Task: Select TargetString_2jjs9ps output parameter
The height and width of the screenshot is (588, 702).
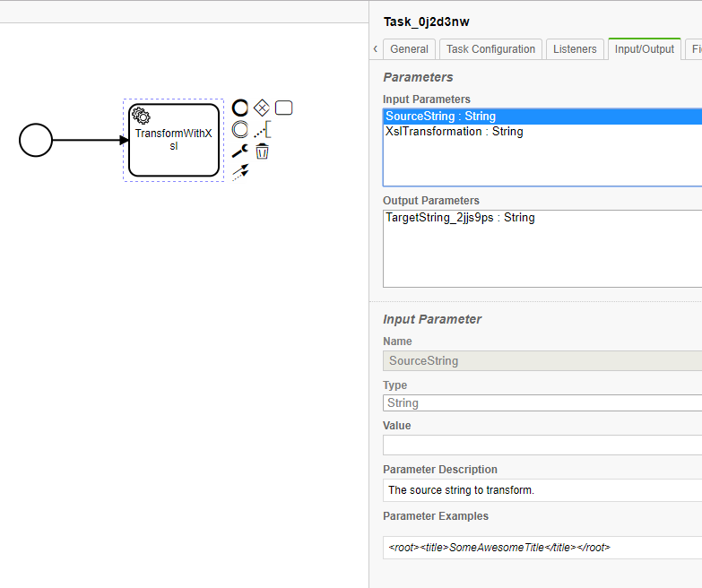Action: (x=460, y=217)
